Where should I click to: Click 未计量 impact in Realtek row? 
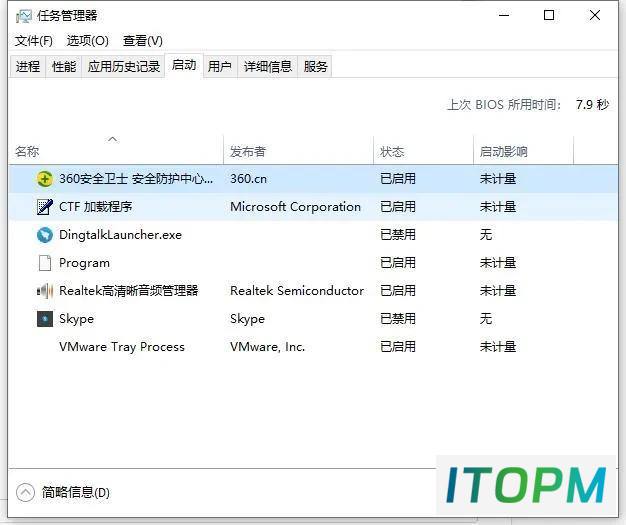498,291
